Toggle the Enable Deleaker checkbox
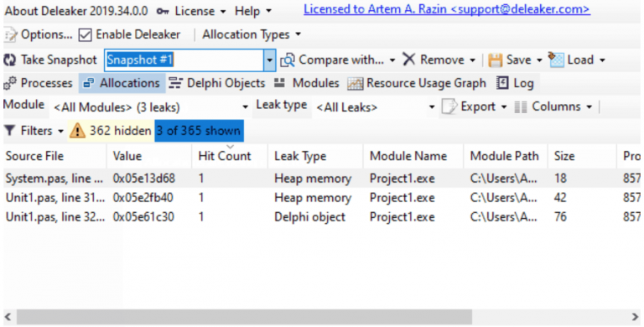Viewport: 644px width, 327px height. (85, 35)
